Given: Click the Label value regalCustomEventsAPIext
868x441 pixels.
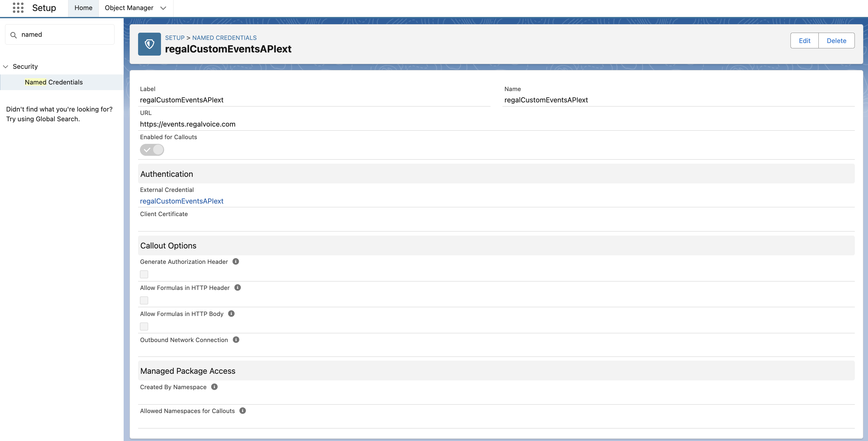Looking at the screenshot, I should click(182, 100).
